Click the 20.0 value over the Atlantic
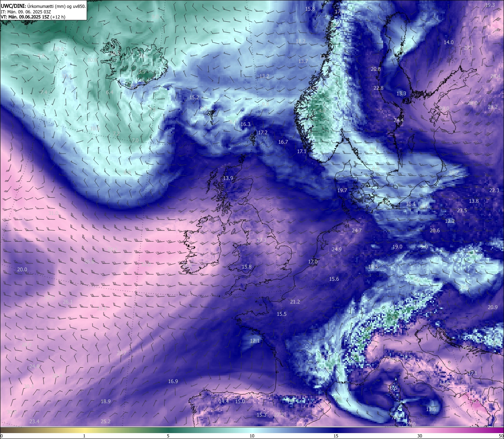Viewport: 504px width, 439px height. point(22,270)
